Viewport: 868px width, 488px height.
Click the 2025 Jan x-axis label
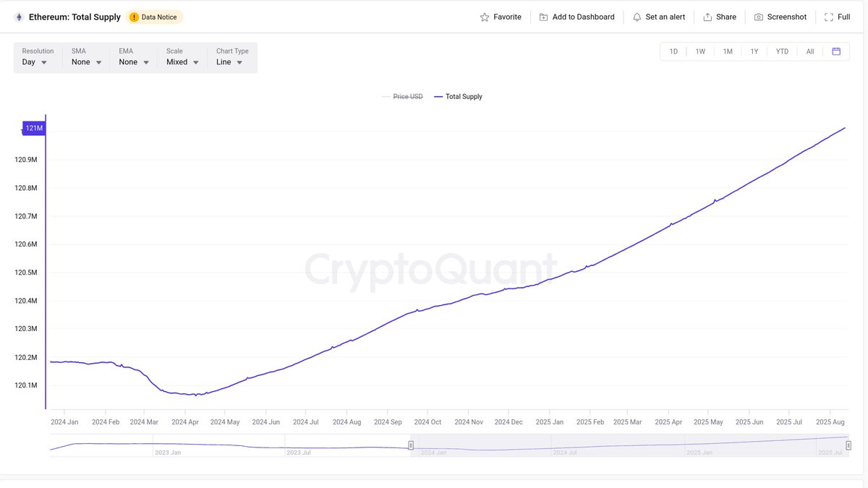(x=549, y=421)
